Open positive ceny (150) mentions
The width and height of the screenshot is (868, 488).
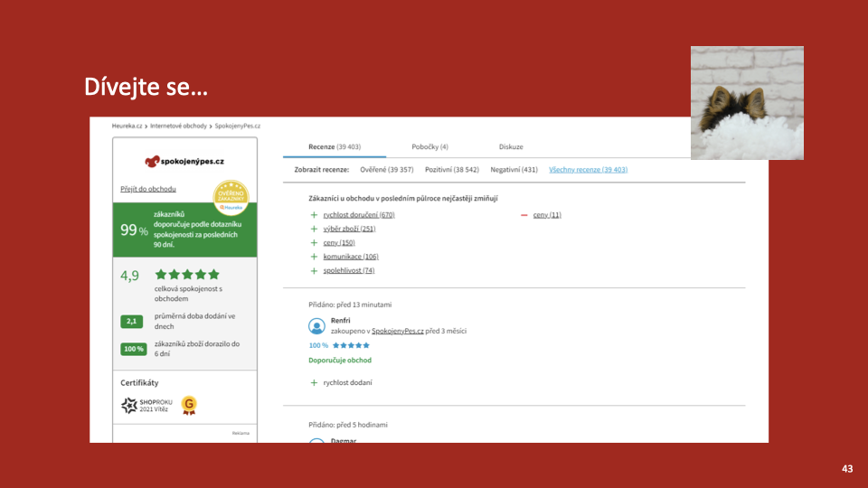click(x=339, y=242)
